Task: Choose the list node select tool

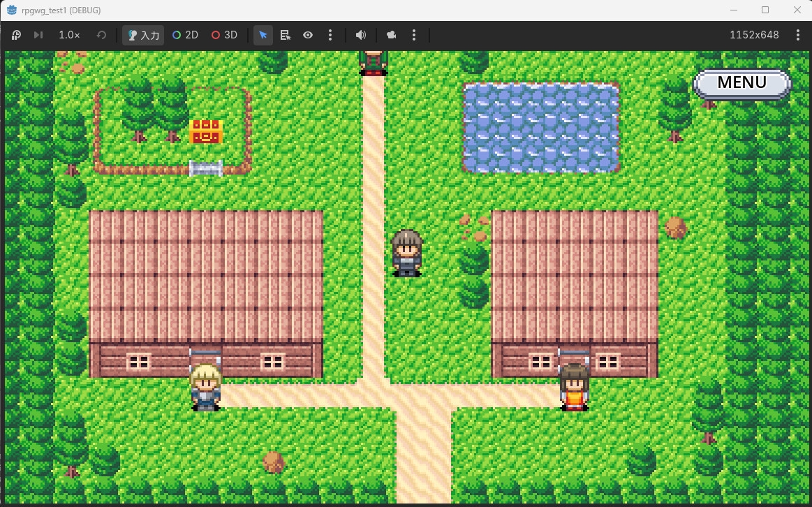Action: pyautogui.click(x=286, y=35)
